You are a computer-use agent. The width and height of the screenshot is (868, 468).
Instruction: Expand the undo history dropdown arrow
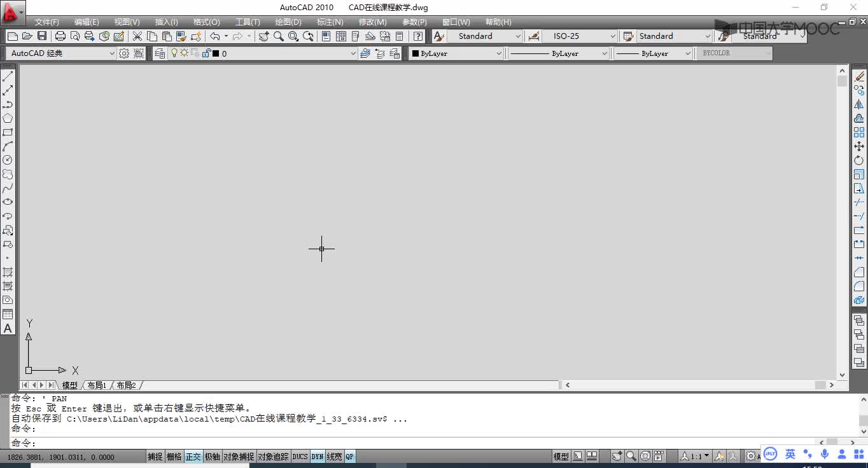point(226,36)
